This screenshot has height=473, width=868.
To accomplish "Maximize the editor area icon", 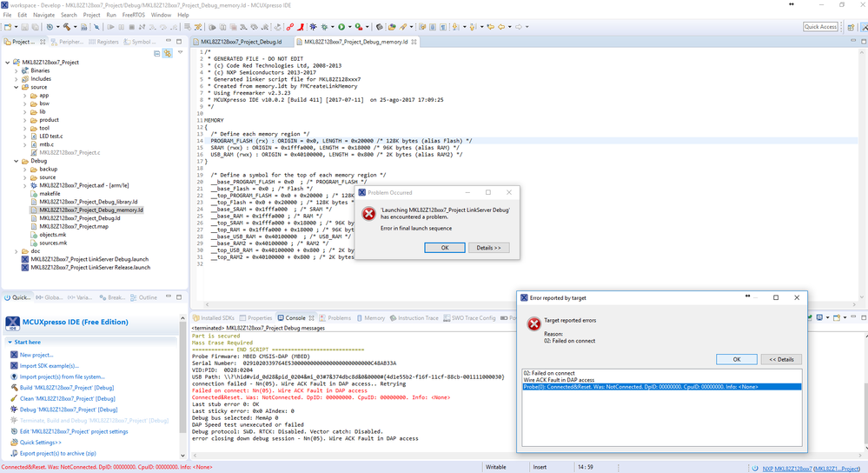I will click(863, 41).
